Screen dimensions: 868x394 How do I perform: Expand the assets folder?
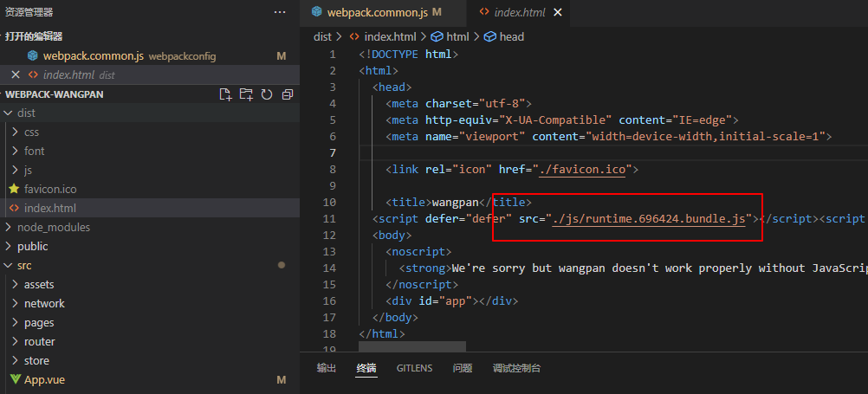click(x=15, y=285)
